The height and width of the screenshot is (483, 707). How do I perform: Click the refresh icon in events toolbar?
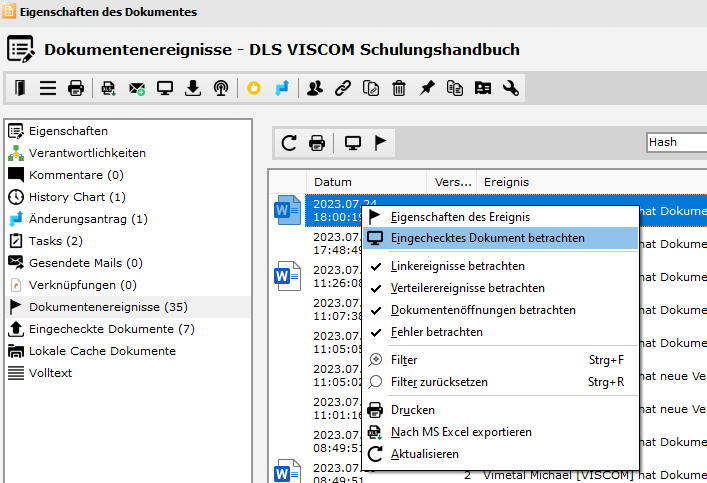tap(289, 143)
